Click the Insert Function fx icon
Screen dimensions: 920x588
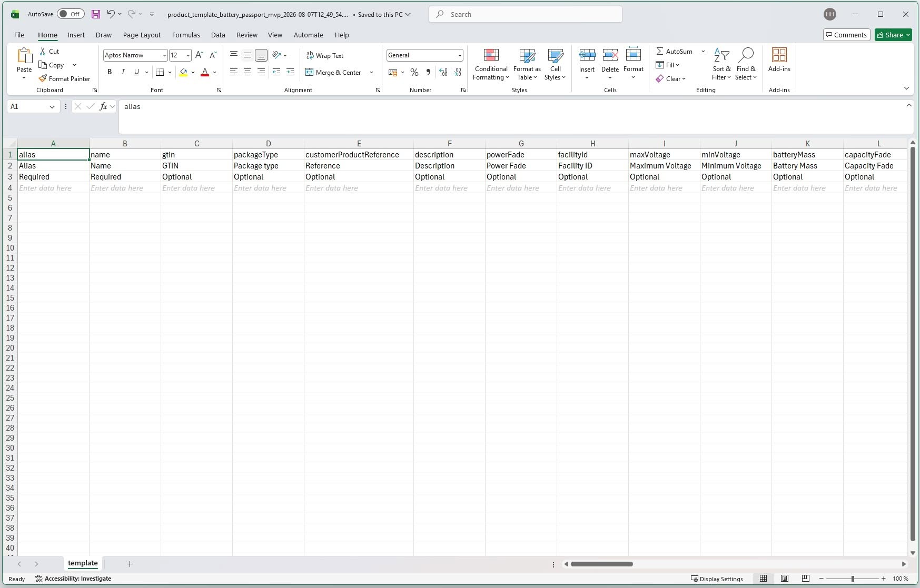[104, 106]
